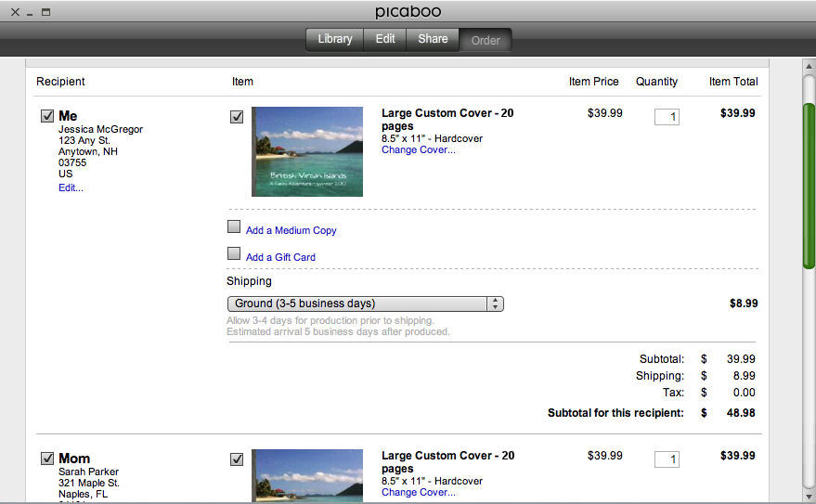
Task: Click the quantity field for Mom's book
Action: [x=667, y=459]
